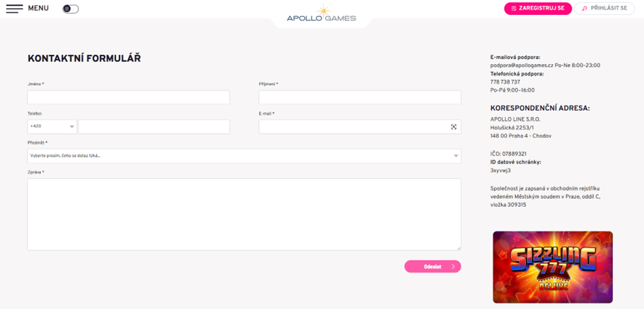The width and height of the screenshot is (644, 309).
Task: Click the PŘIHLÁSIT SE button
Action: (604, 8)
